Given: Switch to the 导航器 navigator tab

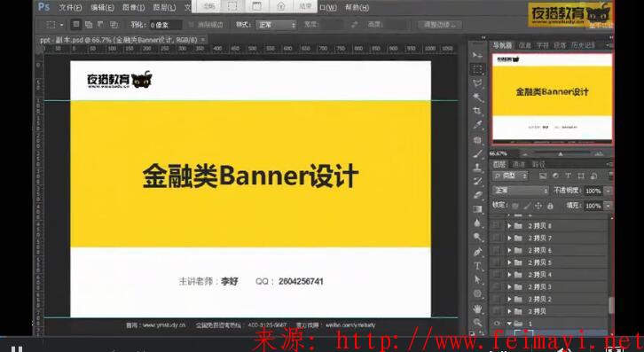Looking at the screenshot, I should [x=502, y=45].
